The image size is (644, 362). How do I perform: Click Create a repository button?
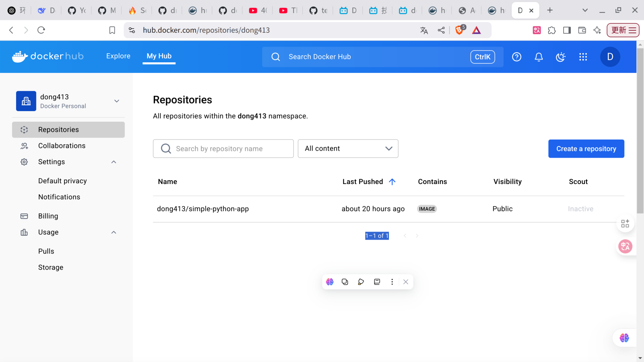(x=586, y=149)
